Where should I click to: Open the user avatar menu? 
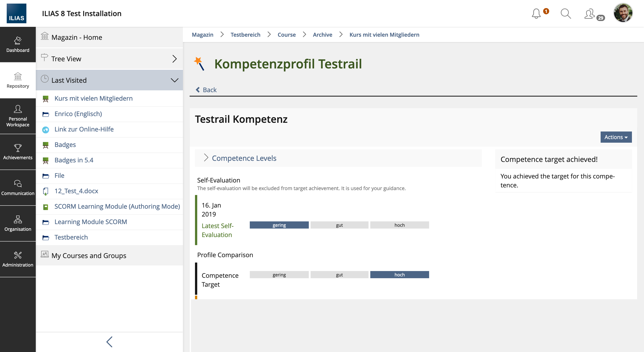click(x=623, y=13)
